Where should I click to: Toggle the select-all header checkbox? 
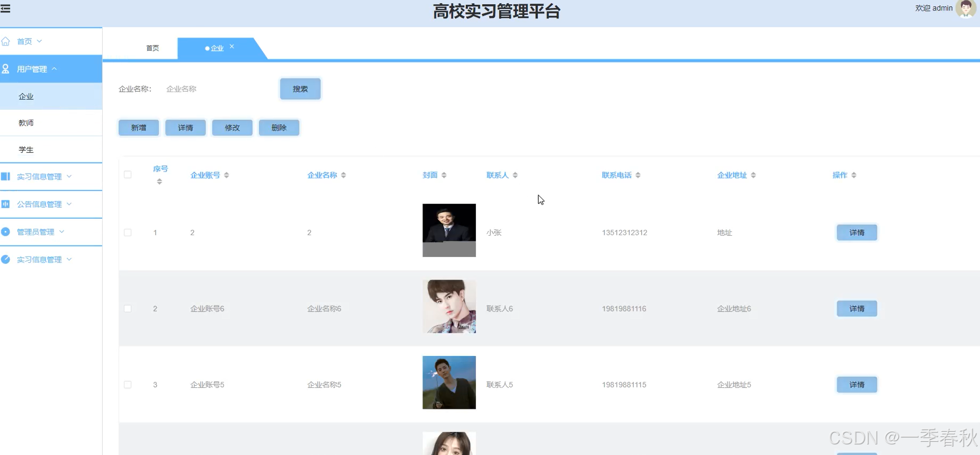click(128, 175)
